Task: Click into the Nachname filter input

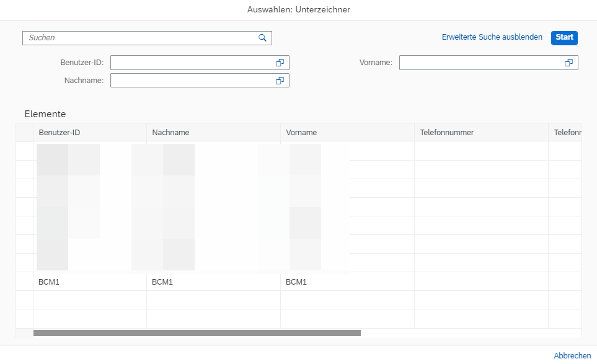Action: [x=191, y=81]
